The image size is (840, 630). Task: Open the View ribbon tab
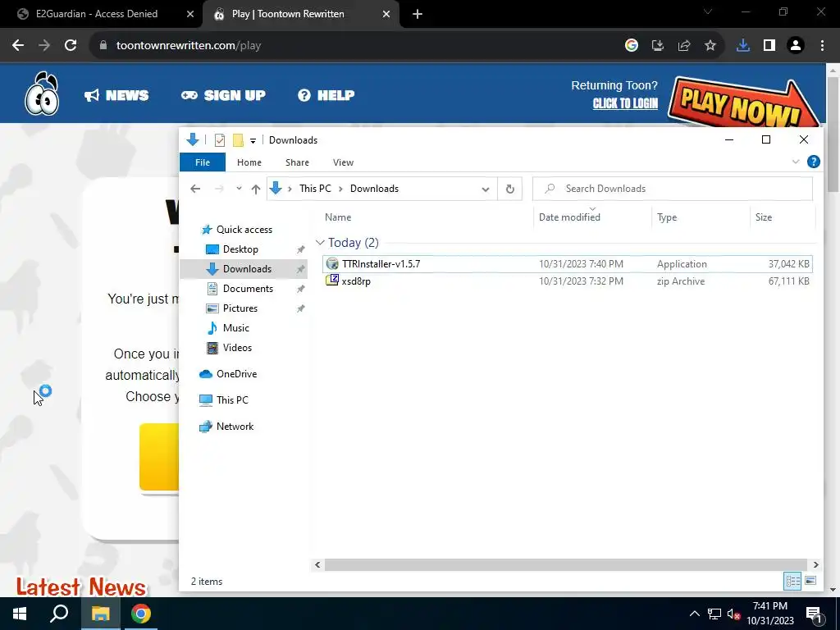[343, 162]
